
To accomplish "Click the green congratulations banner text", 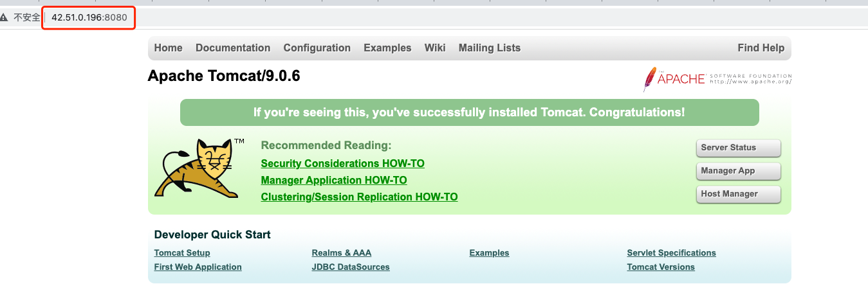I will tap(469, 112).
